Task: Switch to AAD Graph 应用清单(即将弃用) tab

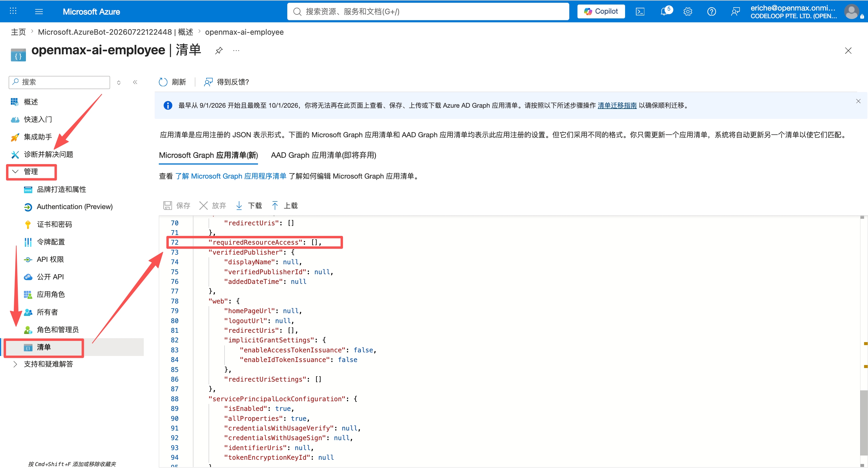Action: click(323, 155)
